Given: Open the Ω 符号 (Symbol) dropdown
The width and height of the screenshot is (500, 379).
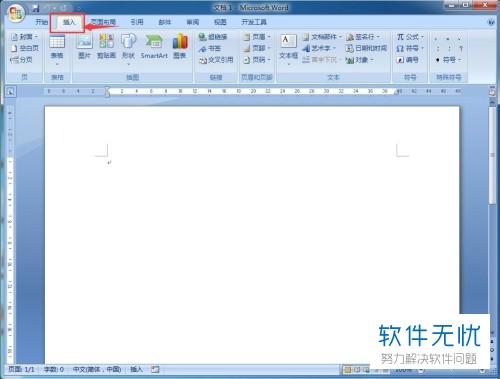Looking at the screenshot, I should pos(410,48).
